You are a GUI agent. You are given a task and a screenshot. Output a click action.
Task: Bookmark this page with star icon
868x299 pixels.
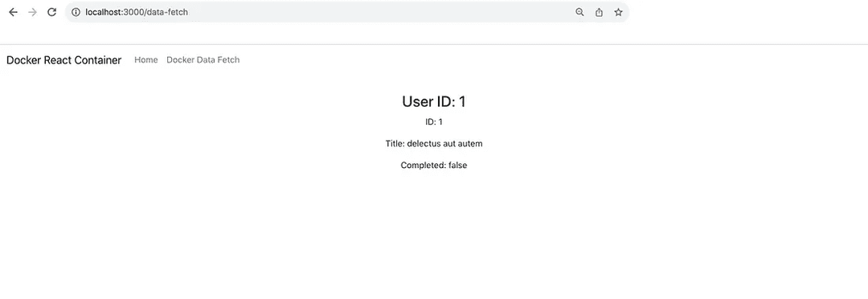click(x=618, y=12)
